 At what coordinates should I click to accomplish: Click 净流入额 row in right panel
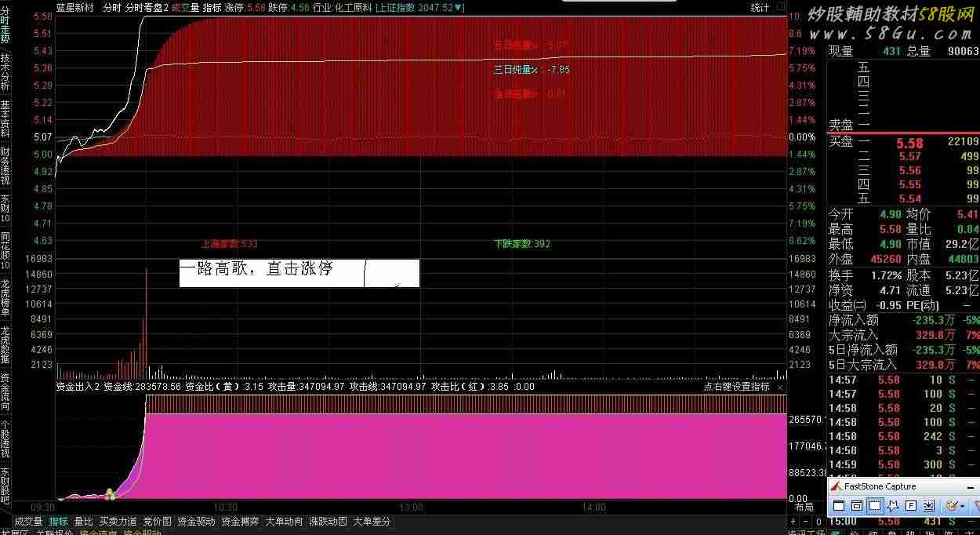903,320
